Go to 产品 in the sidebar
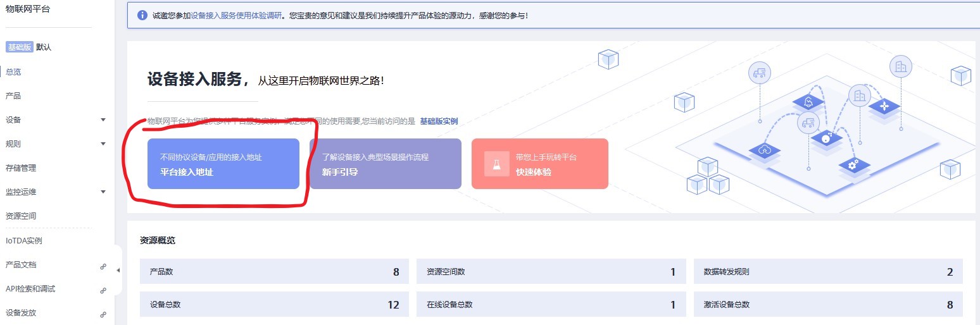 click(13, 96)
